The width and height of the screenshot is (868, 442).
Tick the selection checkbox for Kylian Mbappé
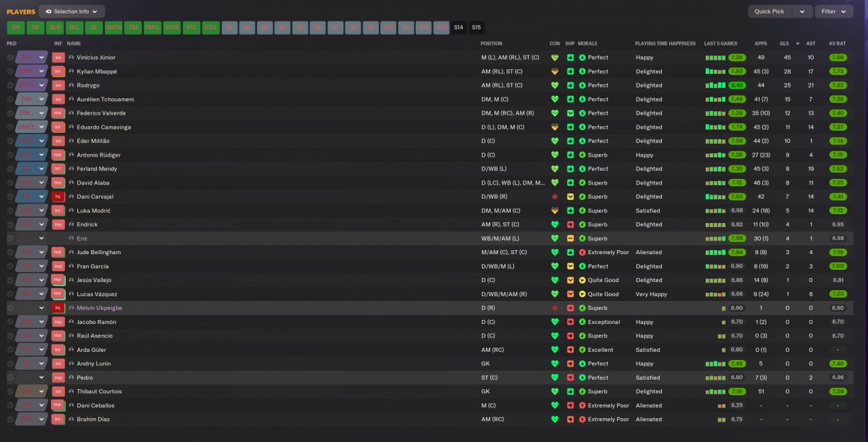[10, 71]
